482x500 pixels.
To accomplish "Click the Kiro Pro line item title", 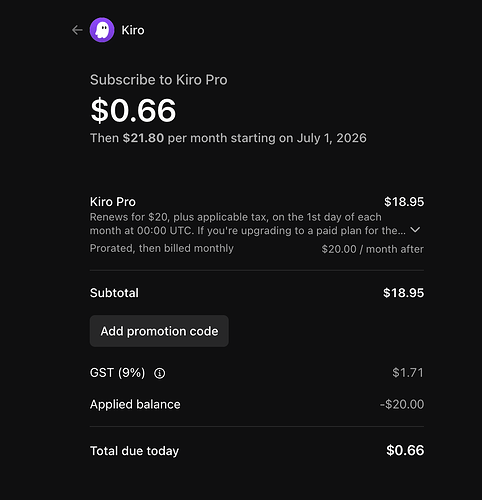I will (113, 202).
